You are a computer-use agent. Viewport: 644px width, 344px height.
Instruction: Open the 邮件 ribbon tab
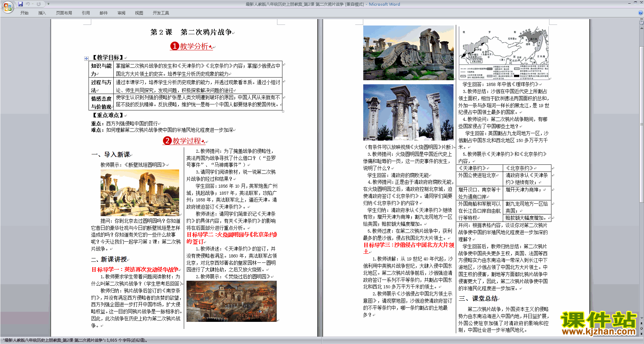(x=104, y=13)
